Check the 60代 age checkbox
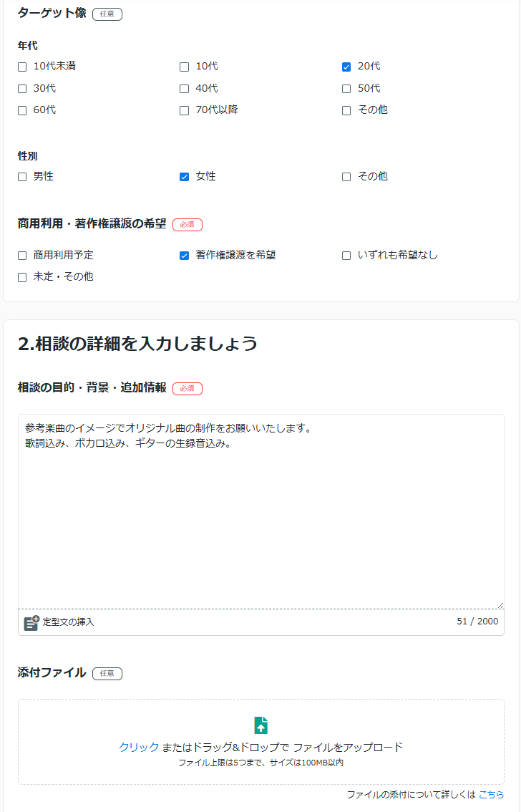This screenshot has height=812, width=521. pos(22,110)
